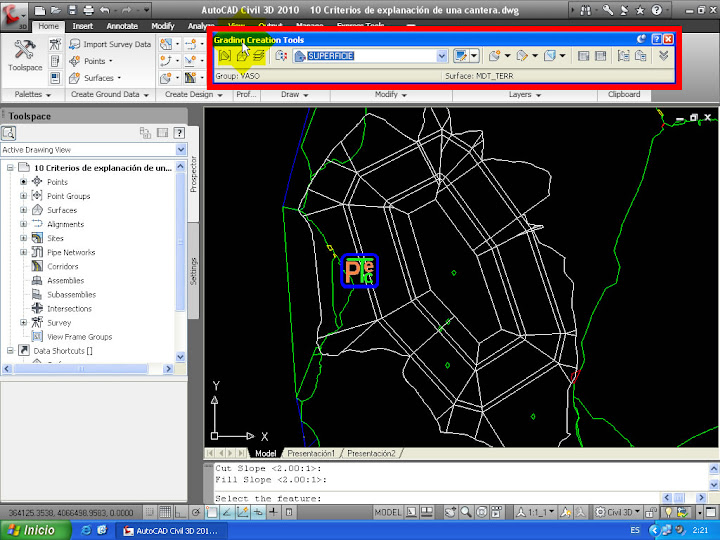Expand the Create Ground Data panel

pos(109,94)
